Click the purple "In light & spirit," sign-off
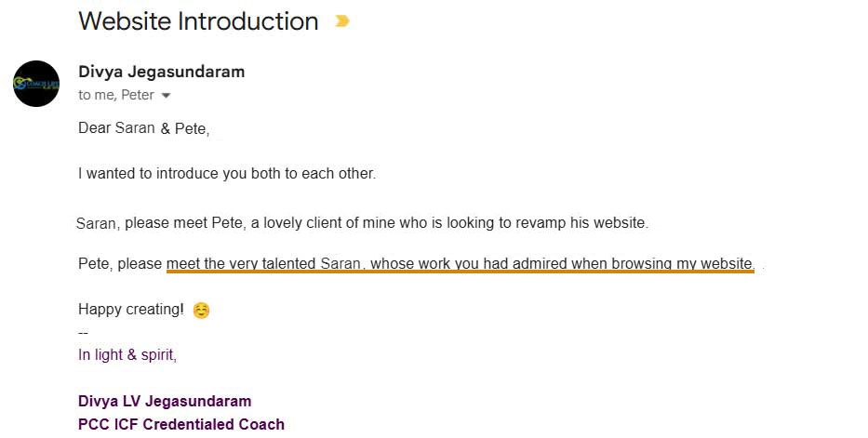The width and height of the screenshot is (868, 438). point(127,354)
